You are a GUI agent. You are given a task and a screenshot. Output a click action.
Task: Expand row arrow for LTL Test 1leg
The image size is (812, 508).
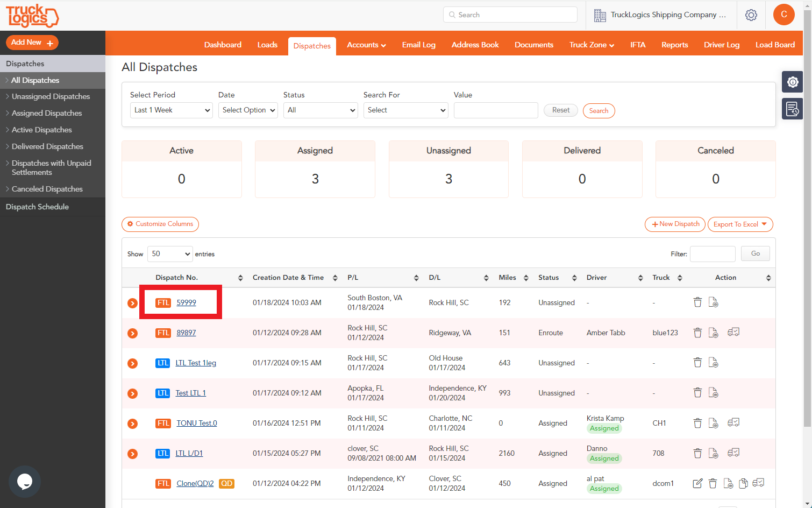(132, 363)
